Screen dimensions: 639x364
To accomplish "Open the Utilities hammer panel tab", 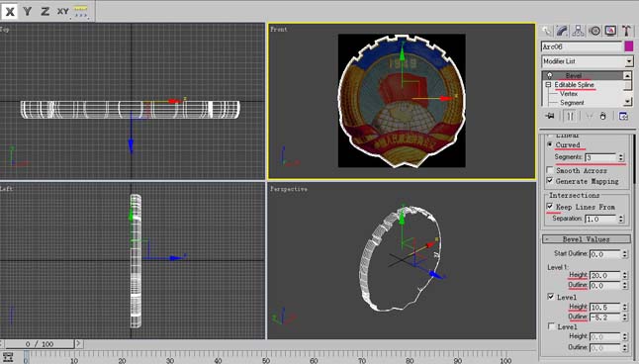I will click(x=626, y=31).
